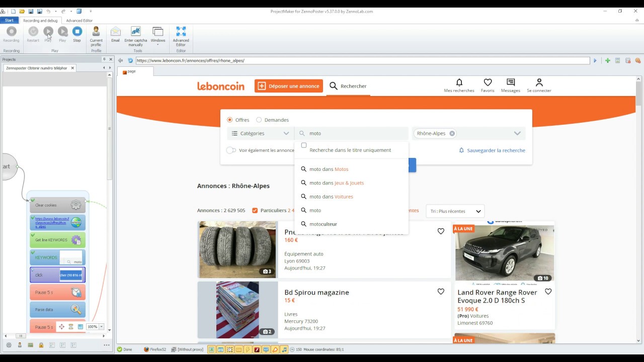Open the three-dots overflow under project panel
644x362 pixels.
(x=106, y=345)
